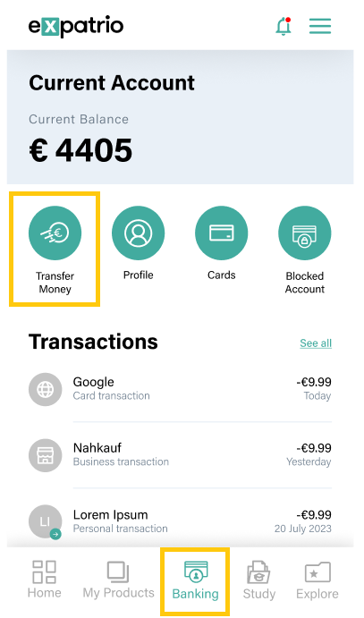Click the See all transactions link
Image resolution: width=364 pixels, height=618 pixels.
coord(316,343)
